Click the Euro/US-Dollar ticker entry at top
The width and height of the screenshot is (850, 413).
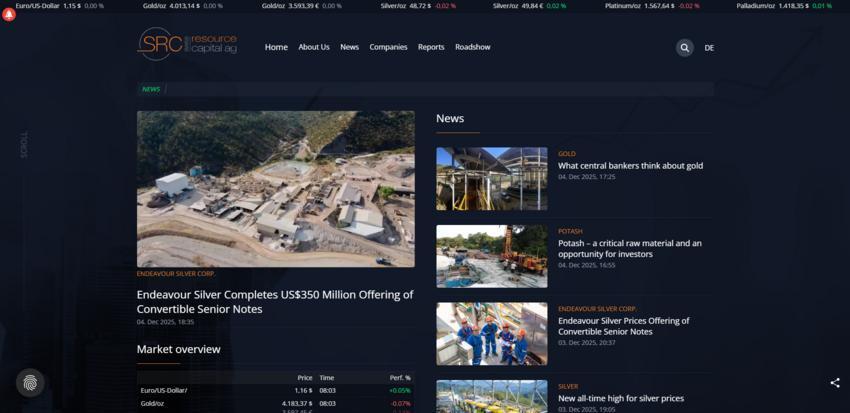pos(60,6)
